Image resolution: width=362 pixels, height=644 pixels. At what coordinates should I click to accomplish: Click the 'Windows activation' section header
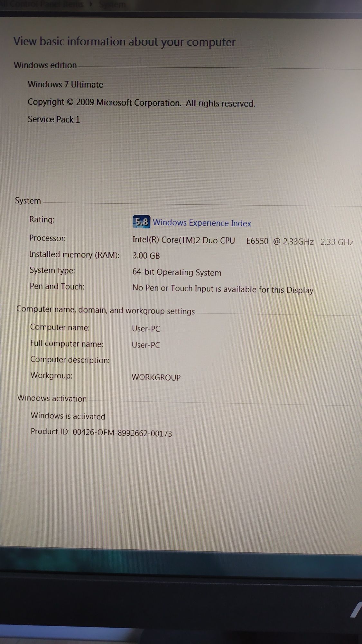coord(52,398)
